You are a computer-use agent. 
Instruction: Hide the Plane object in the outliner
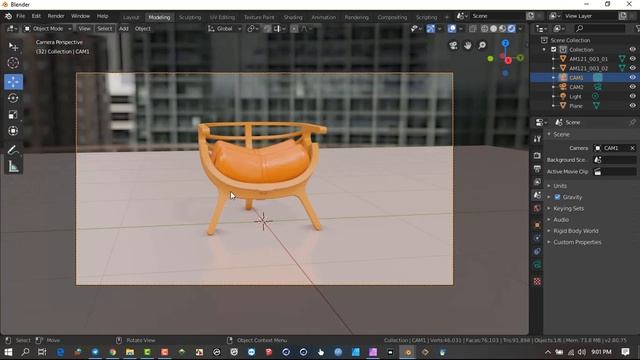[632, 106]
